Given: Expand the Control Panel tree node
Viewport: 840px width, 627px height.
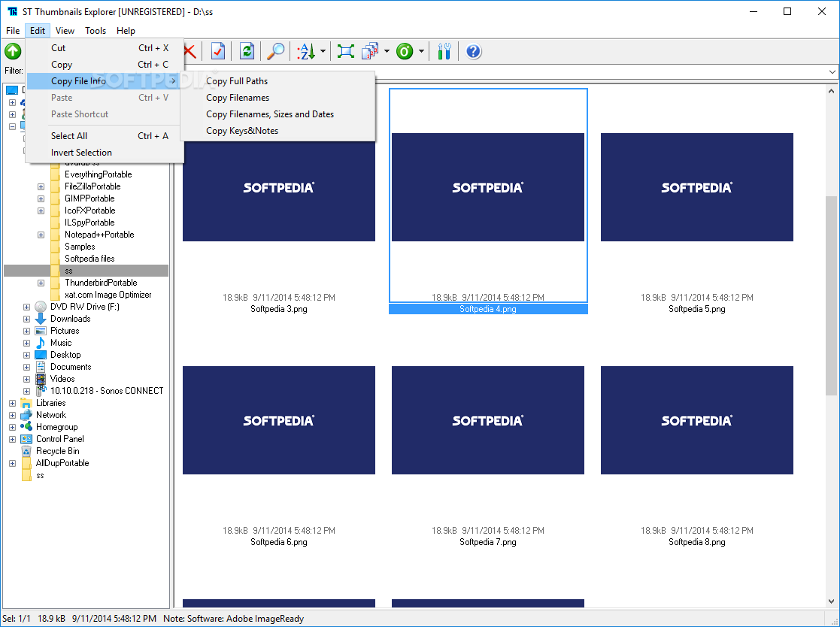Looking at the screenshot, I should tap(12, 439).
